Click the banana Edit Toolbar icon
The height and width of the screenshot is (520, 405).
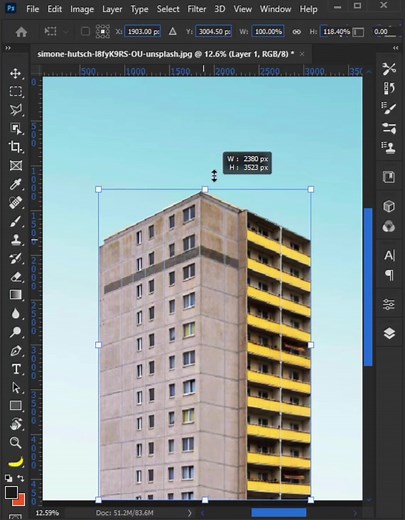click(x=15, y=462)
